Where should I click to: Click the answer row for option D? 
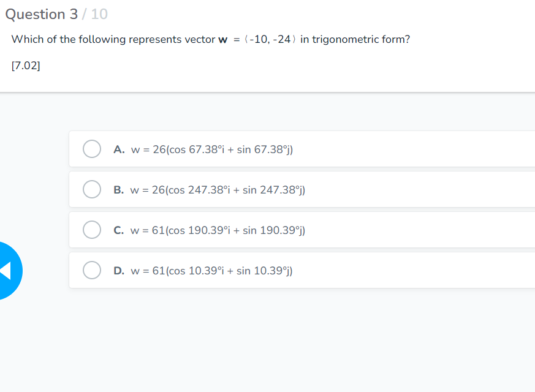click(276, 270)
